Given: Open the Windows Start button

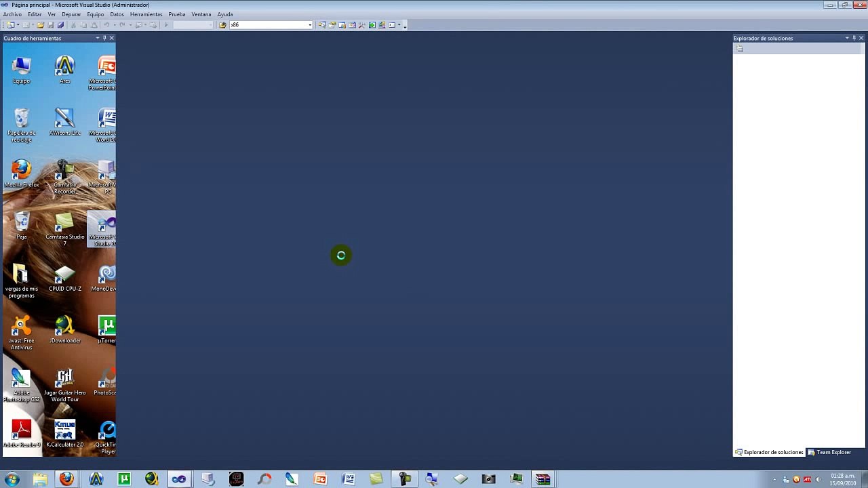Looking at the screenshot, I should 12,479.
